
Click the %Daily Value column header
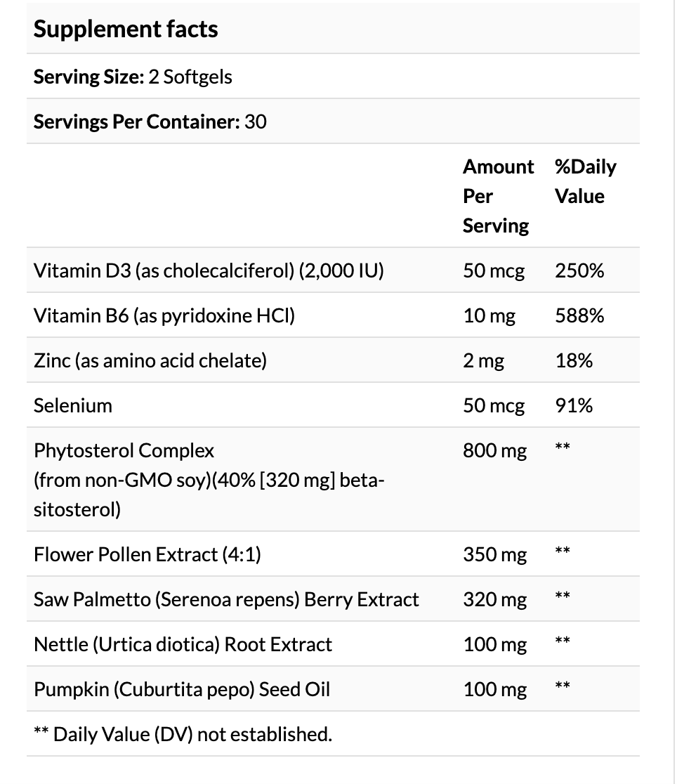click(586, 181)
